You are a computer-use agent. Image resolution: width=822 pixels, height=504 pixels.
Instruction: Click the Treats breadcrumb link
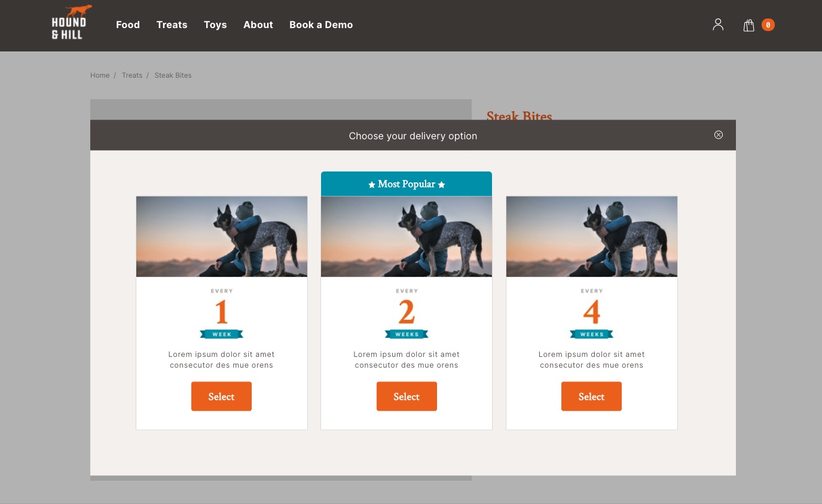tap(132, 75)
